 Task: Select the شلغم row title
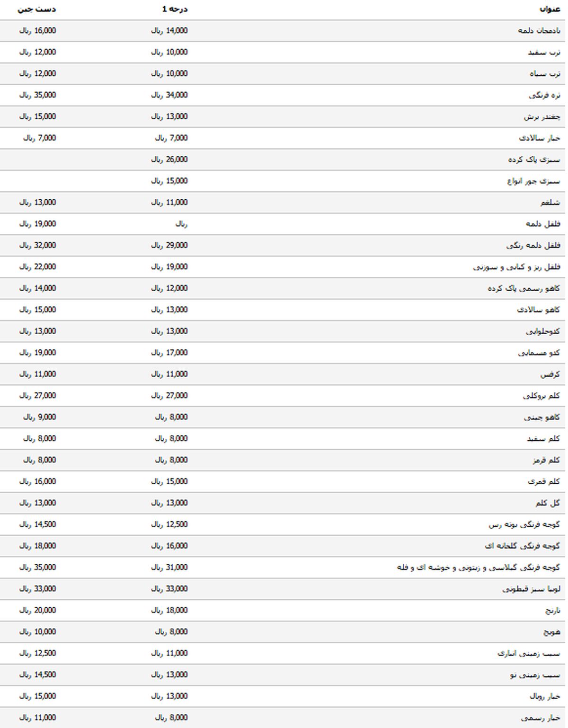point(550,203)
